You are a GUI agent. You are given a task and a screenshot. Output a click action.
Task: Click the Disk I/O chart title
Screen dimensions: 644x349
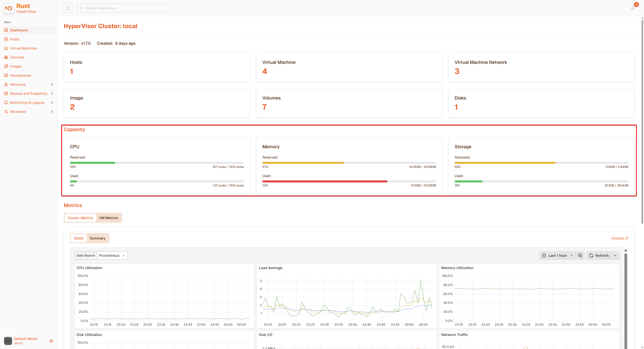265,335
